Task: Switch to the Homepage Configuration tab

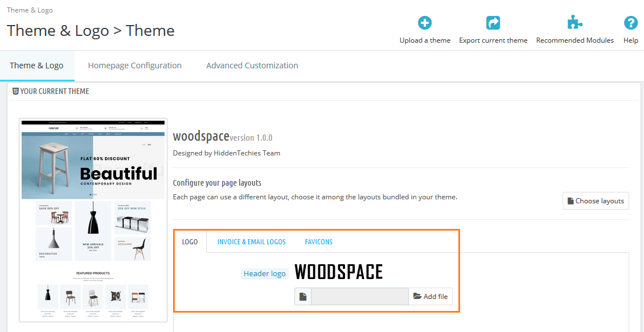Action: pyautogui.click(x=134, y=65)
